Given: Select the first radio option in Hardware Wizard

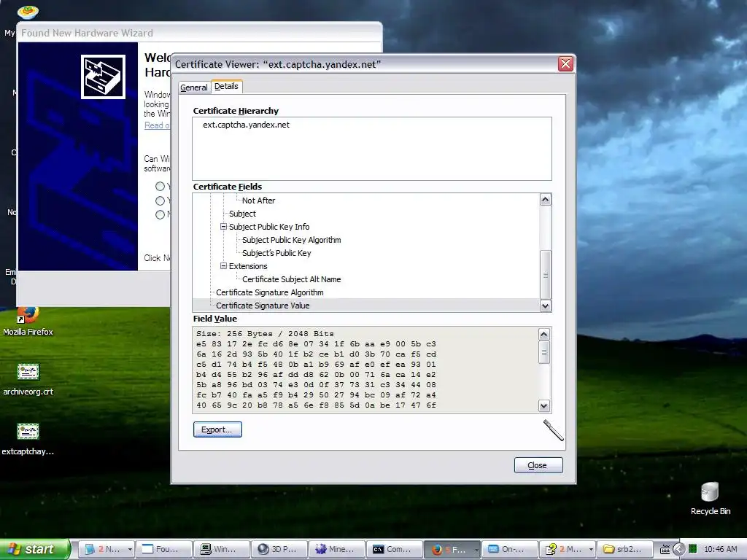Looking at the screenshot, I should click(160, 186).
